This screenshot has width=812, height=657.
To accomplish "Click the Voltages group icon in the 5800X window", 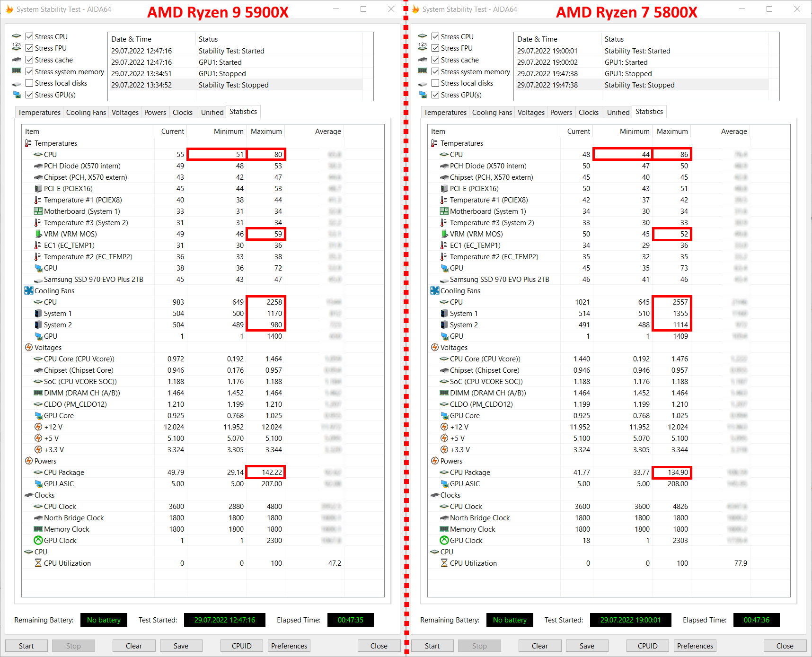I will coord(434,347).
